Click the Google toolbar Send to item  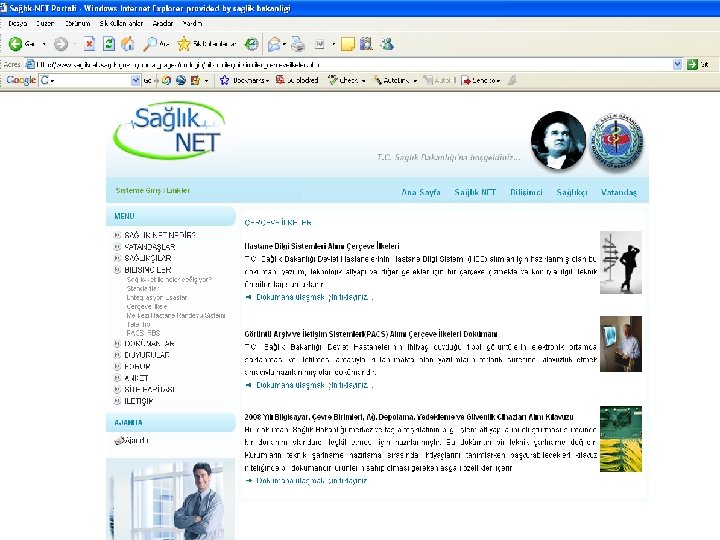click(480, 80)
